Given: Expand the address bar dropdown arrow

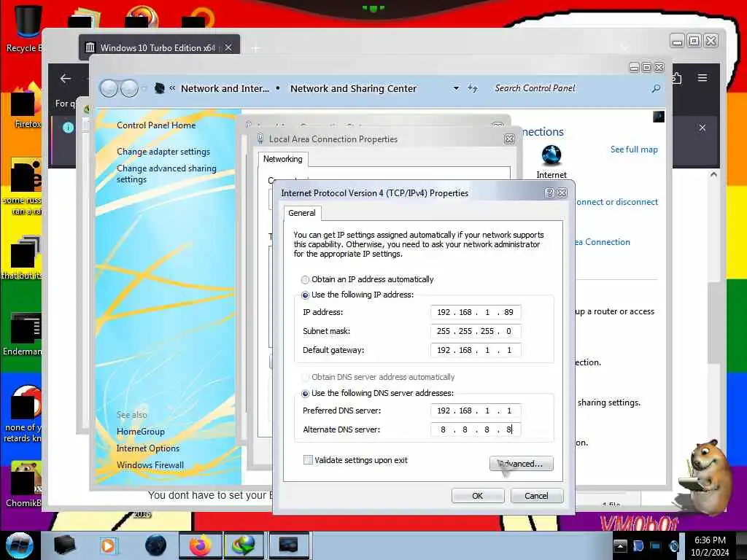Looking at the screenshot, I should point(456,88).
